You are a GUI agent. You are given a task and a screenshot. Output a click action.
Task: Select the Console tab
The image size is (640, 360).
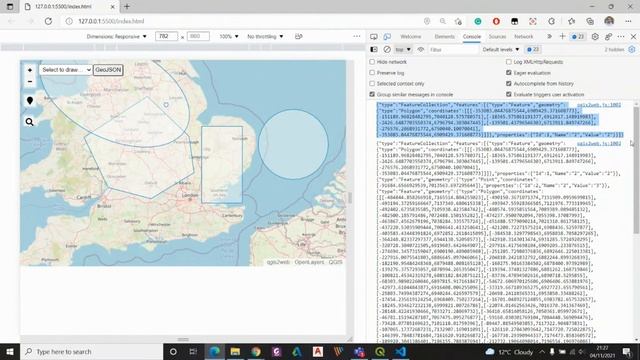pyautogui.click(x=471, y=36)
